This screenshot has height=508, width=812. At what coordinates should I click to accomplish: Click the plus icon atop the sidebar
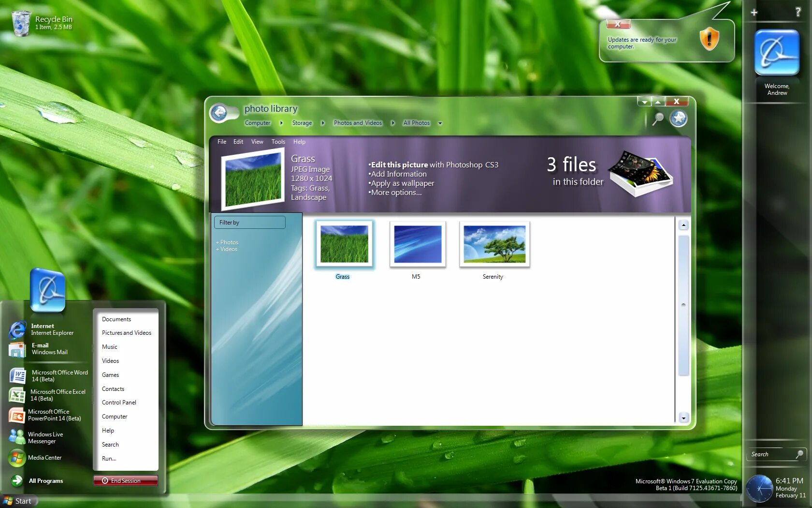tap(754, 13)
